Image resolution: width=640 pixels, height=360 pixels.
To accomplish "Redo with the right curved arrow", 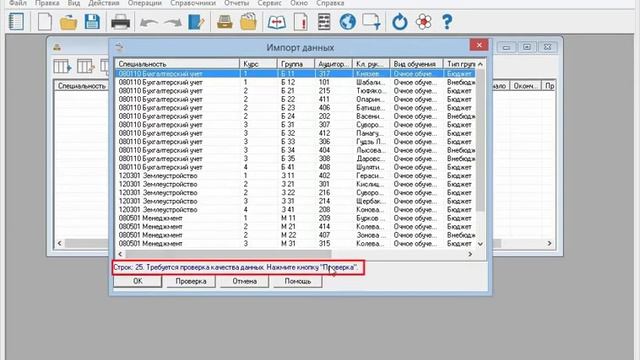I will [173, 22].
